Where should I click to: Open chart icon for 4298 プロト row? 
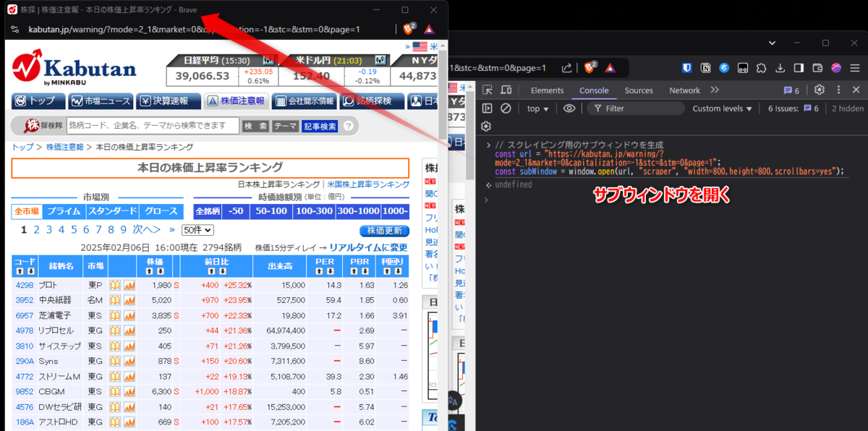point(129,285)
